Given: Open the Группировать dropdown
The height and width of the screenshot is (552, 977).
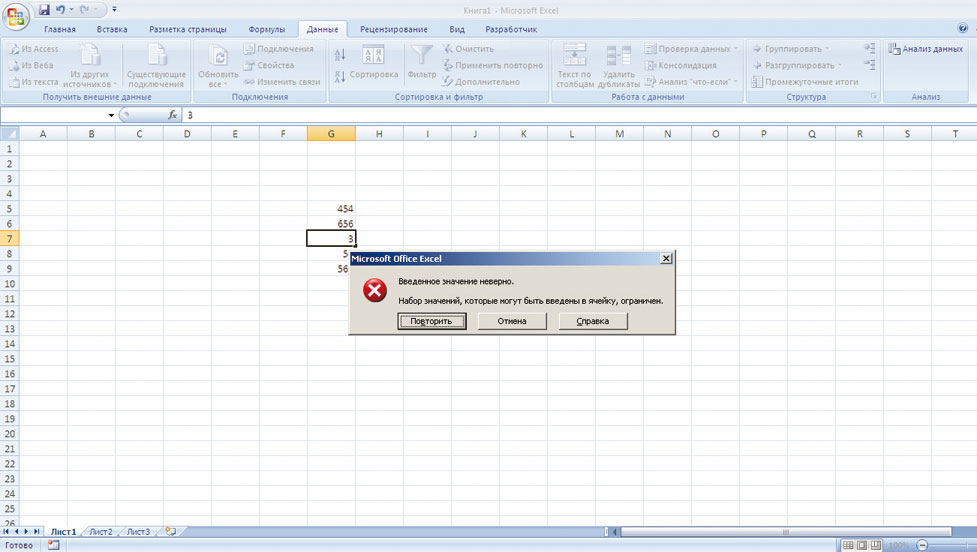Looking at the screenshot, I should [791, 49].
